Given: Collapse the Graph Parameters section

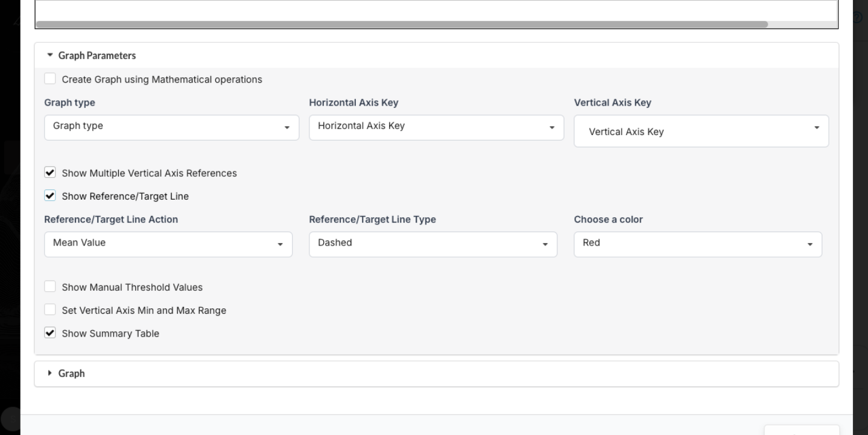Looking at the screenshot, I should (x=51, y=54).
